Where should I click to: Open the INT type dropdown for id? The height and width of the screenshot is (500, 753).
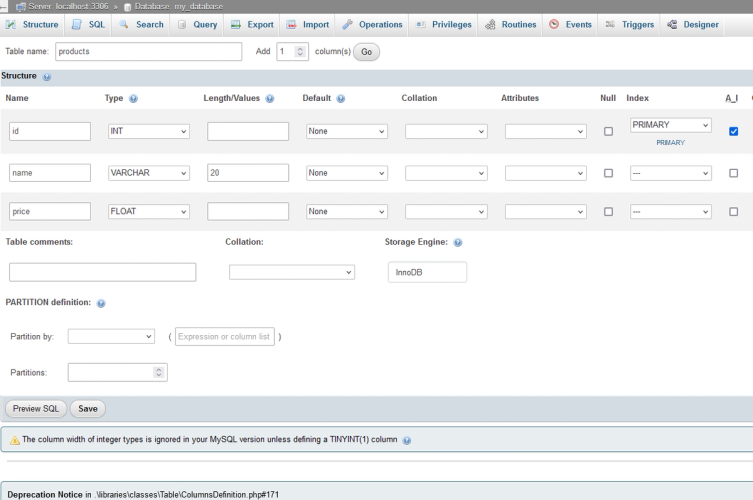point(149,131)
